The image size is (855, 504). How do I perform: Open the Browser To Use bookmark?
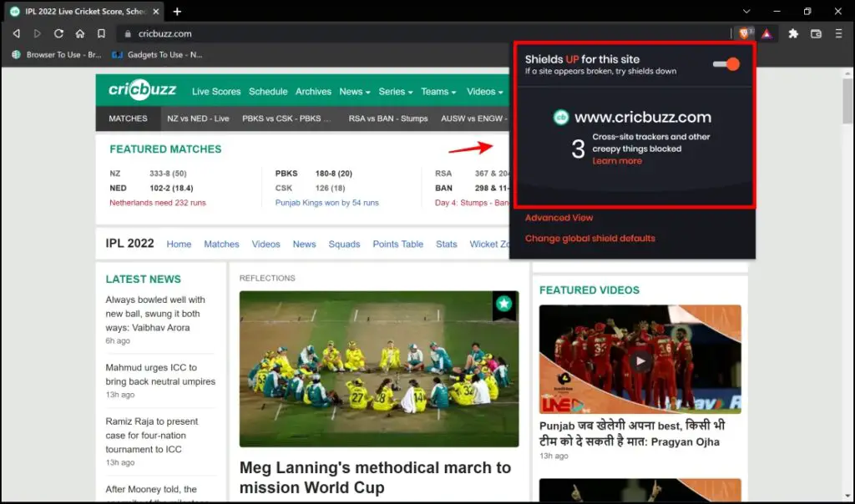[57, 54]
